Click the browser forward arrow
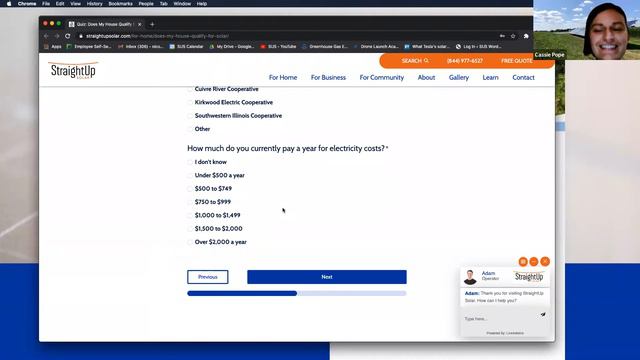Image resolution: width=640 pixels, height=360 pixels. click(57, 36)
